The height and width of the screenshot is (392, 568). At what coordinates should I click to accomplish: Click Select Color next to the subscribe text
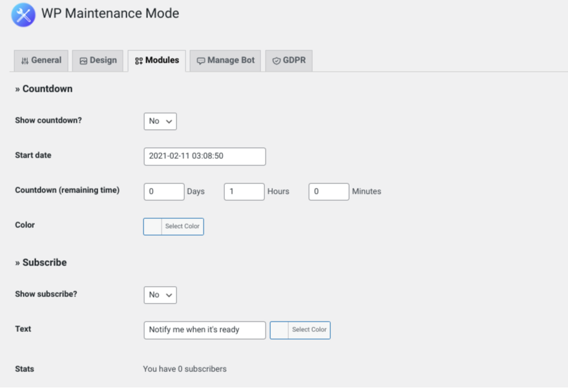(309, 330)
